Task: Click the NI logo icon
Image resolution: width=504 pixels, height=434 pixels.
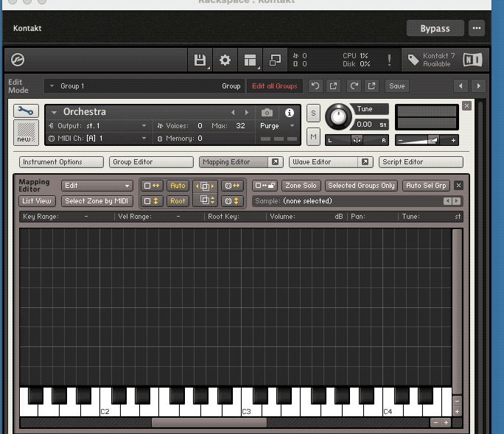Action: pyautogui.click(x=472, y=60)
